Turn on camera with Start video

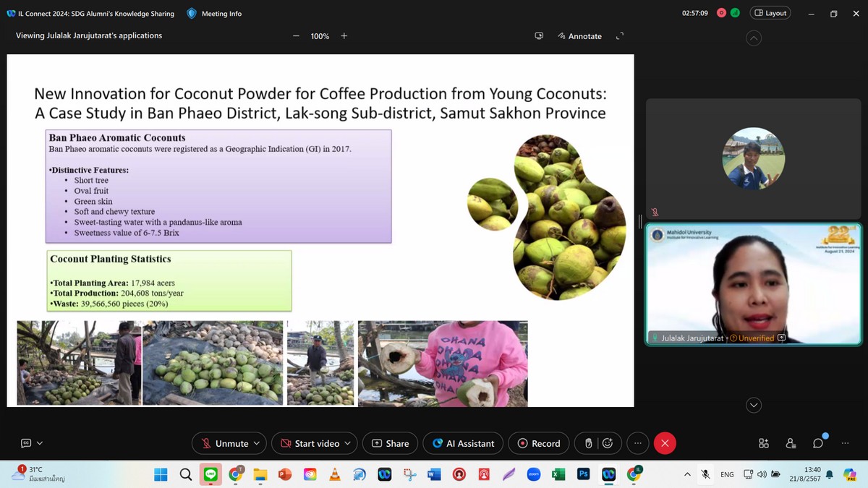tap(310, 443)
